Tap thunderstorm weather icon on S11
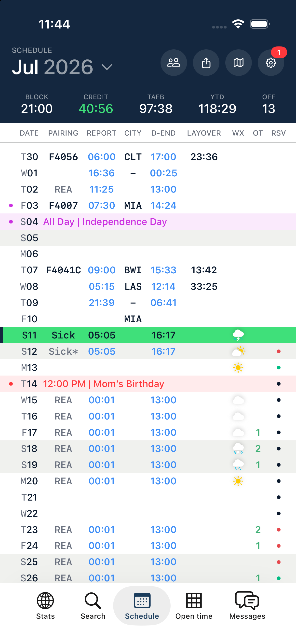This screenshot has width=296, height=644. [x=238, y=335]
